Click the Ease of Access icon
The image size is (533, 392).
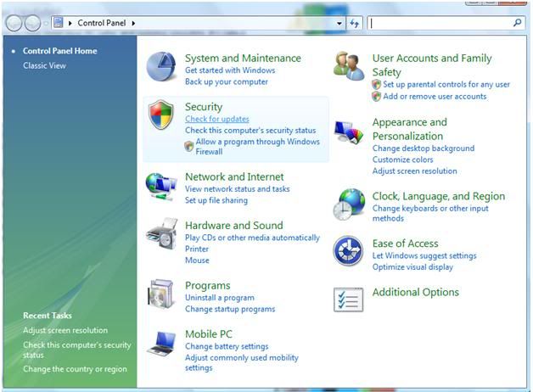point(348,250)
